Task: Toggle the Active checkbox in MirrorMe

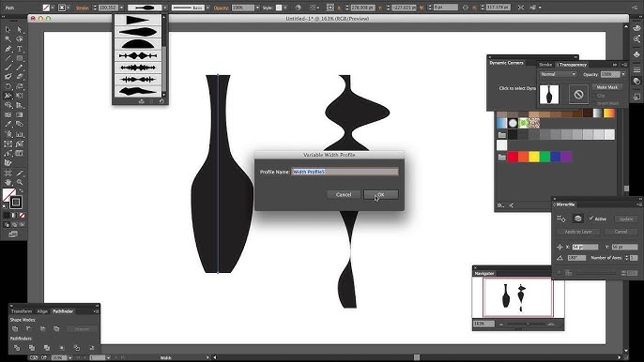Action: (x=591, y=219)
